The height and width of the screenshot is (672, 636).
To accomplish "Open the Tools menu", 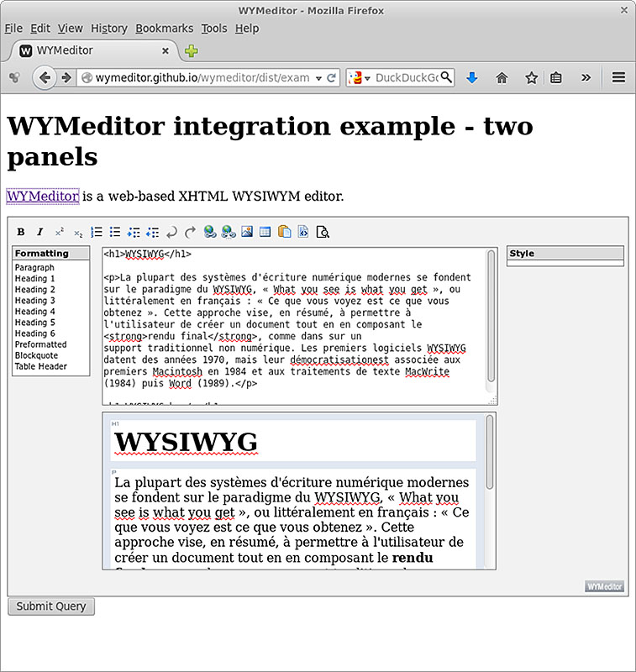I will [214, 29].
